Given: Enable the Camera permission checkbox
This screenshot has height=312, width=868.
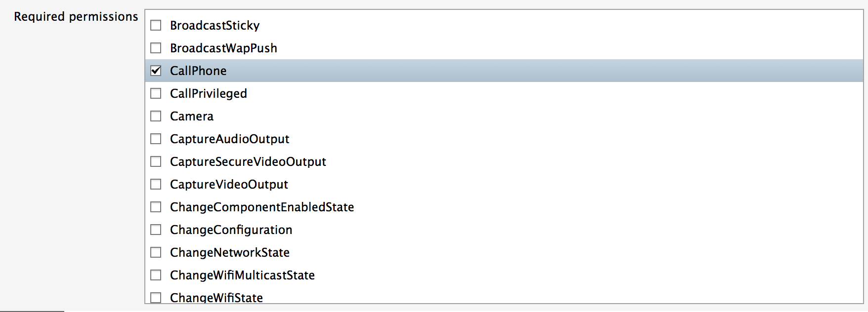Looking at the screenshot, I should click(156, 116).
